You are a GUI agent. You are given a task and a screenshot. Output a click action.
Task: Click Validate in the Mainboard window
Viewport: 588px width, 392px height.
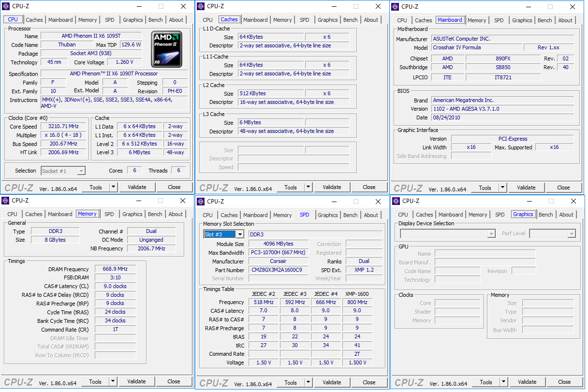click(526, 188)
